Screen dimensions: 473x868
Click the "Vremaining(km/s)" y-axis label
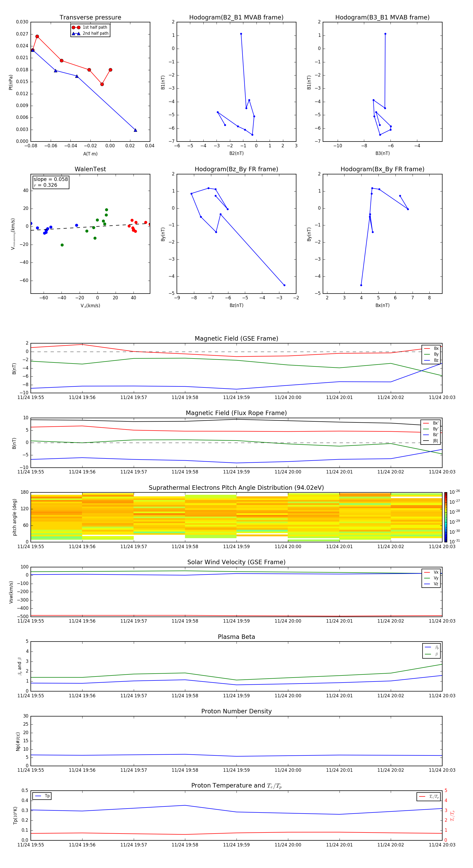point(13,234)
